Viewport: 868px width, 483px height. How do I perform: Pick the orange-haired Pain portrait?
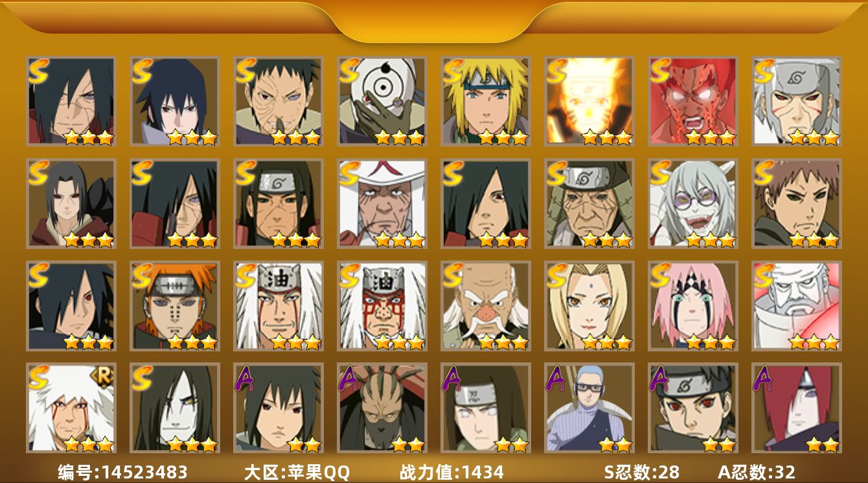coord(175,306)
